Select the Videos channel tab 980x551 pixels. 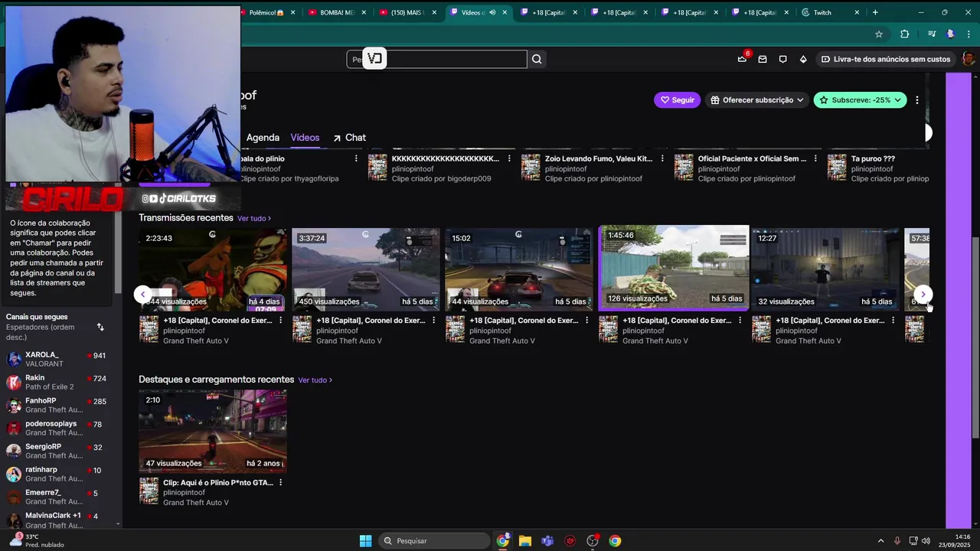pyautogui.click(x=305, y=138)
